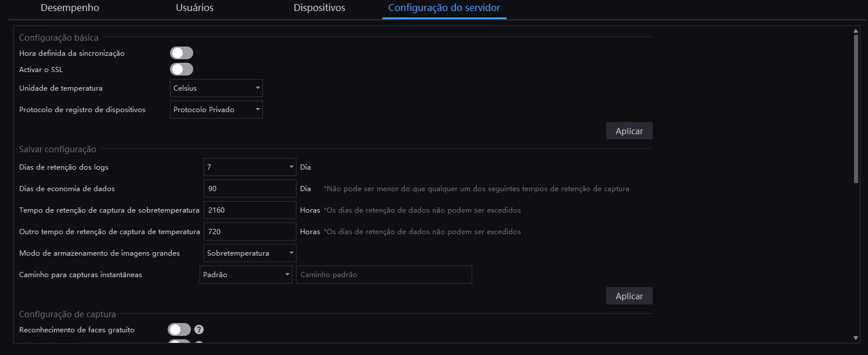
Task: Expand Modo de armazenamento Sobretemperatura dropdown
Action: (250, 253)
